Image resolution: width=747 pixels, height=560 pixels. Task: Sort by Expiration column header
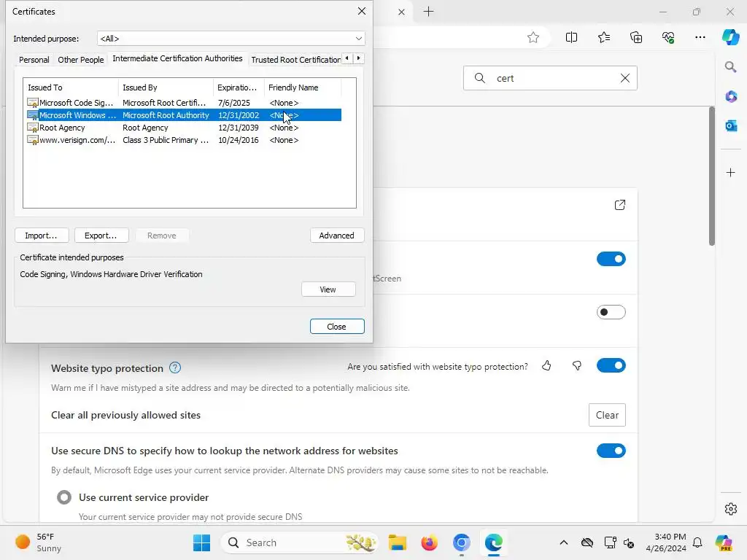pos(239,87)
